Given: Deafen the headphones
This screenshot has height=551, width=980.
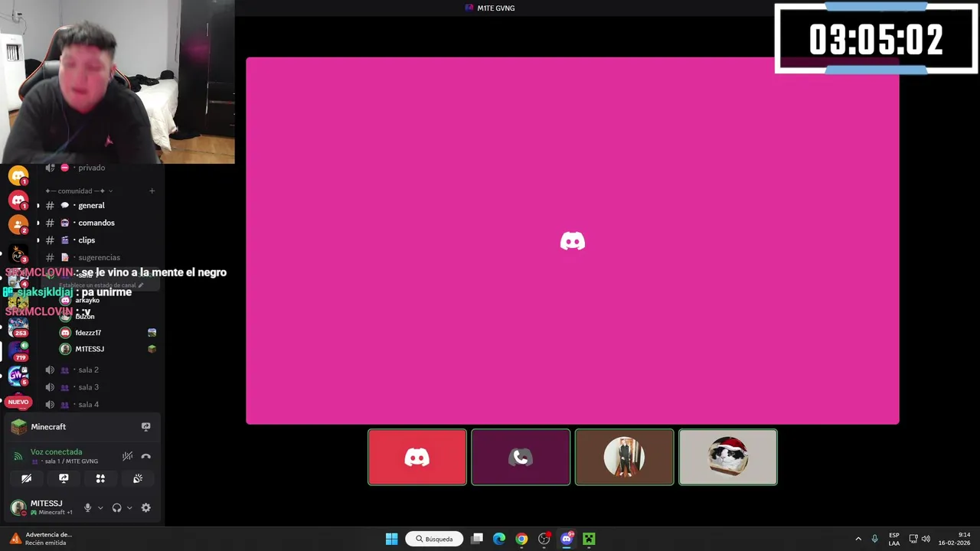Looking at the screenshot, I should [x=116, y=507].
